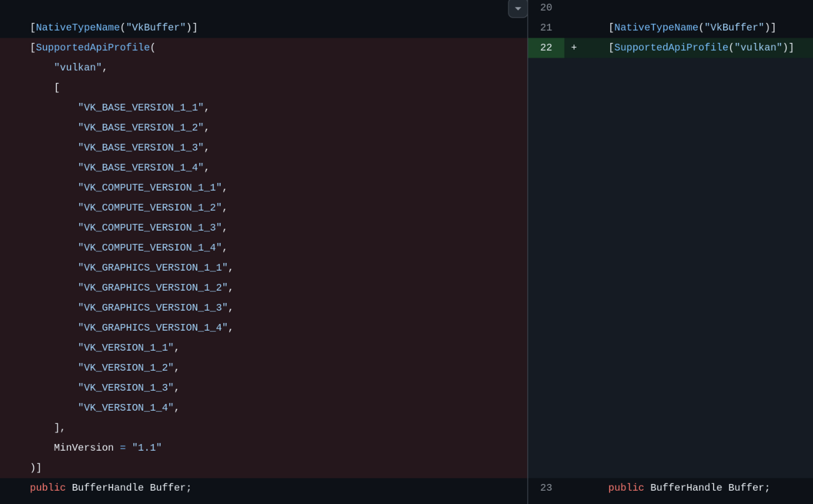Click the highlighted line number 22
Screen dimensions: 813x504
point(546,48)
